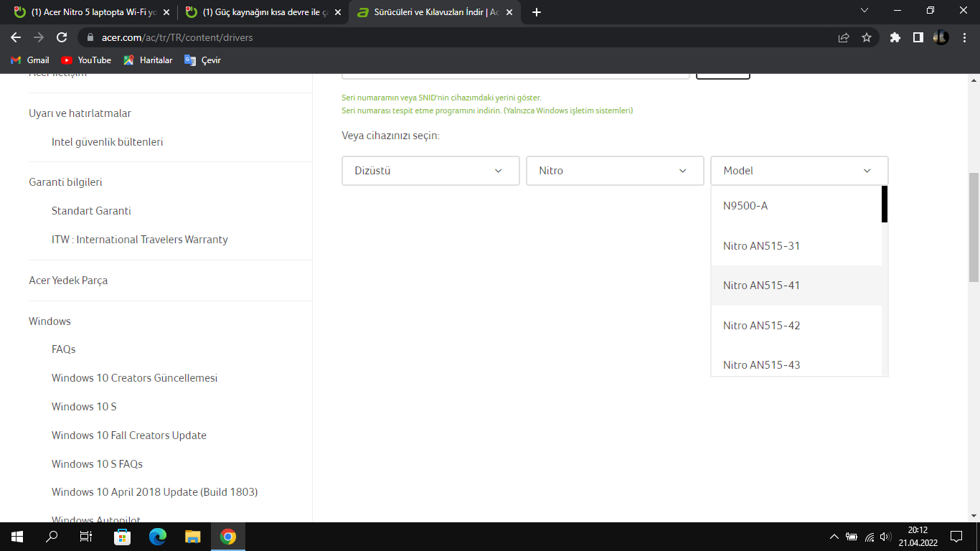
Task: Open the Windows notification center
Action: (956, 537)
